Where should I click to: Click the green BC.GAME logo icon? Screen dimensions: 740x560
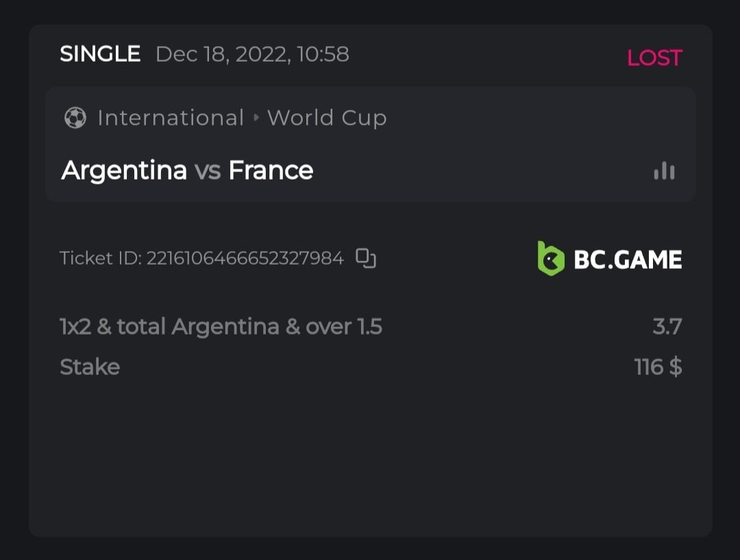click(550, 258)
